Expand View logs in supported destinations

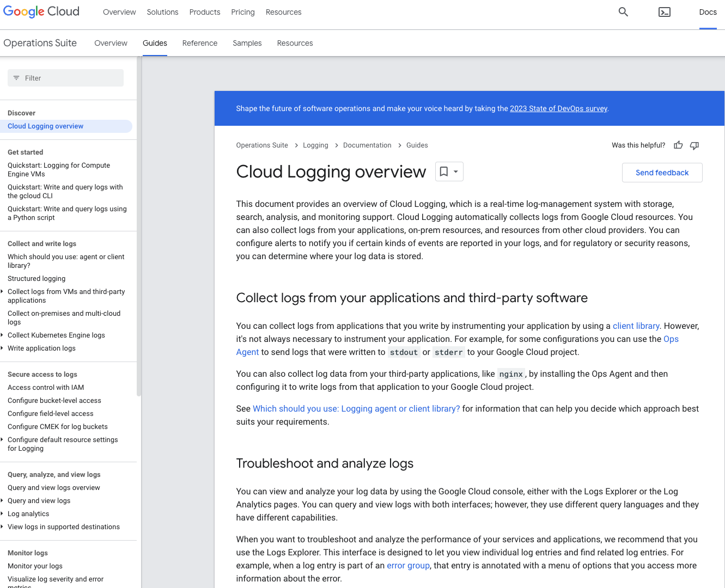click(2, 527)
